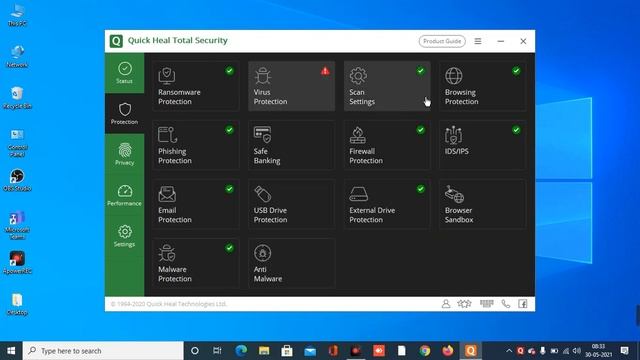Show hidden system tray icons
The image size is (640, 360).
click(509, 351)
